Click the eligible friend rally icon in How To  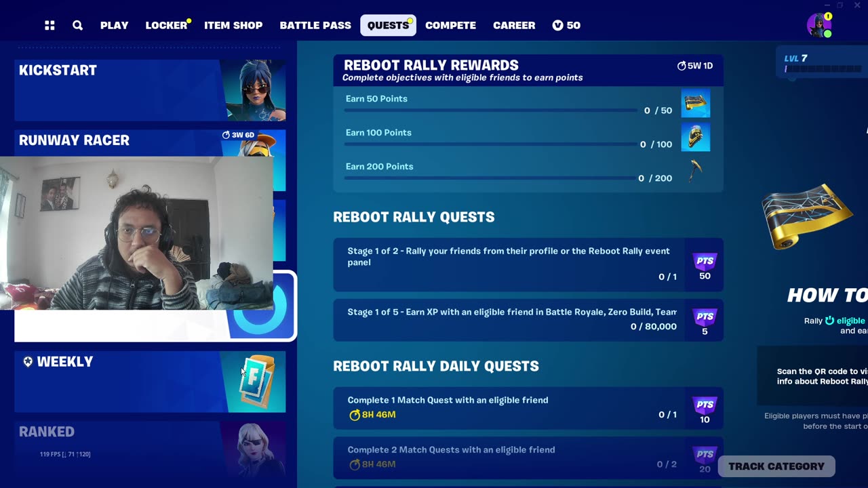[x=829, y=321]
